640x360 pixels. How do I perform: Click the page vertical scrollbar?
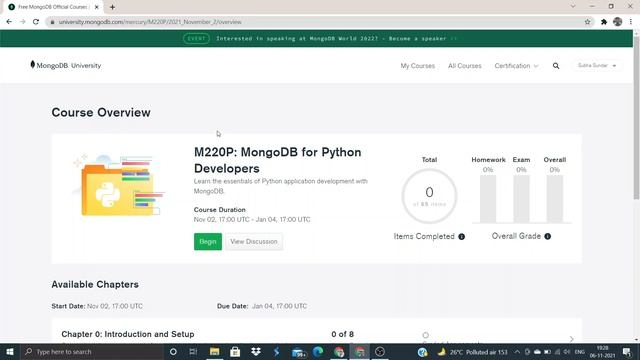click(636, 118)
